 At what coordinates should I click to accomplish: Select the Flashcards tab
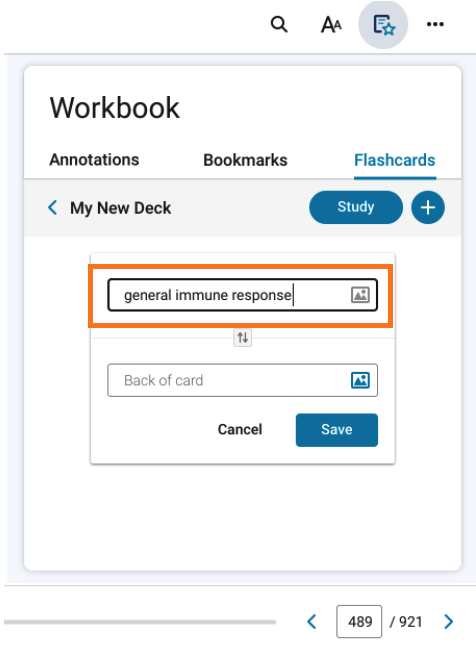[x=395, y=160]
